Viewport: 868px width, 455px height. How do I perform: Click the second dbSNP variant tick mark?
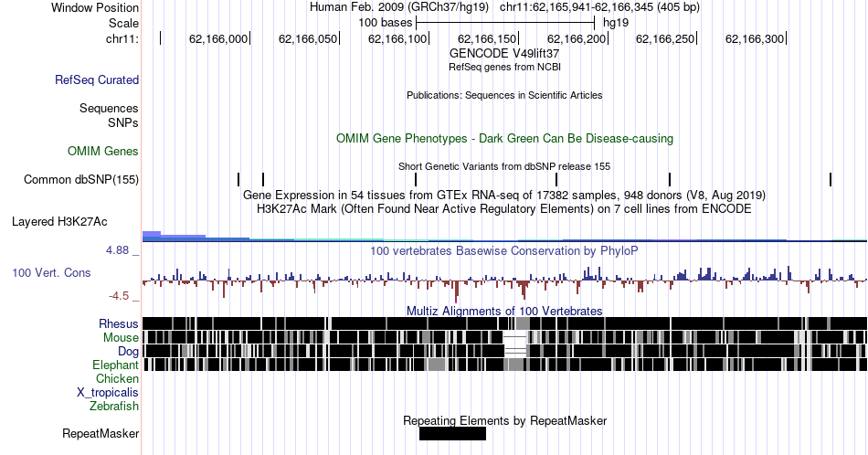point(263,179)
